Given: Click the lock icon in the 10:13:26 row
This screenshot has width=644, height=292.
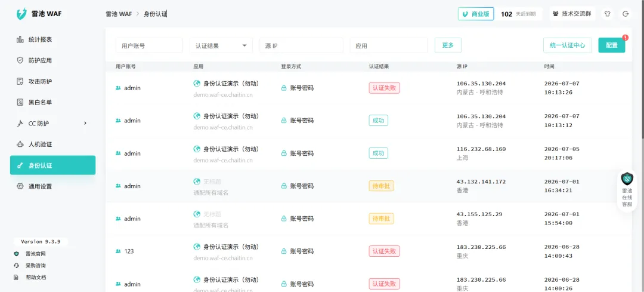Looking at the screenshot, I should 284,88.
